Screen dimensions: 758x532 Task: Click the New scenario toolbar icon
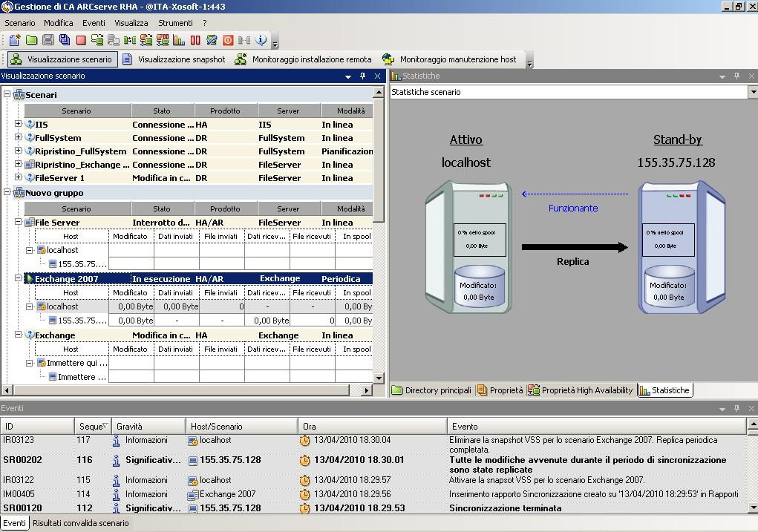tap(15, 40)
